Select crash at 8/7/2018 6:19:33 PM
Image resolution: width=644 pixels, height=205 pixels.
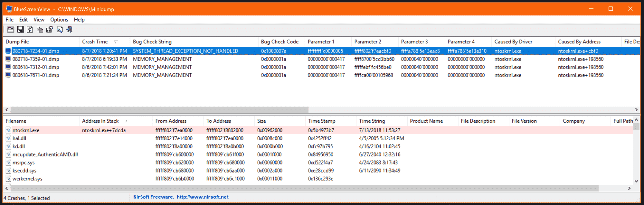point(105,59)
